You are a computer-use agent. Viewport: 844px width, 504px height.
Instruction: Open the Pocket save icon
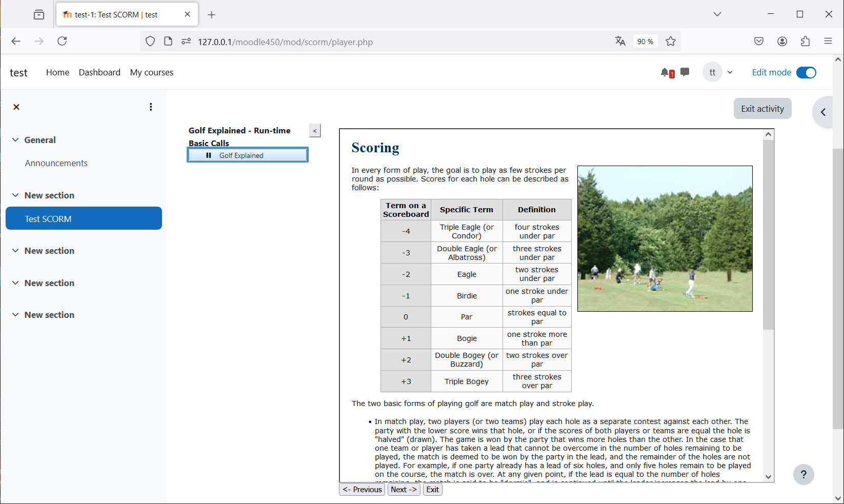(759, 42)
